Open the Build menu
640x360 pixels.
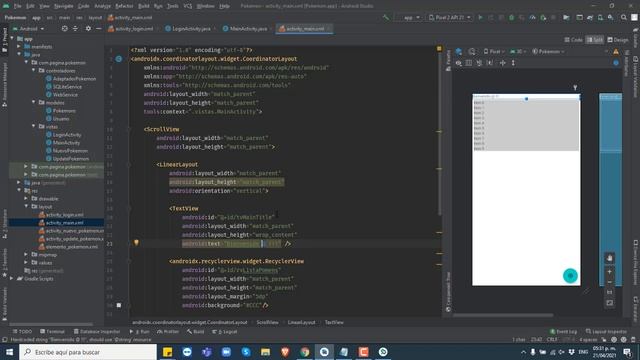pyautogui.click(x=144, y=6)
